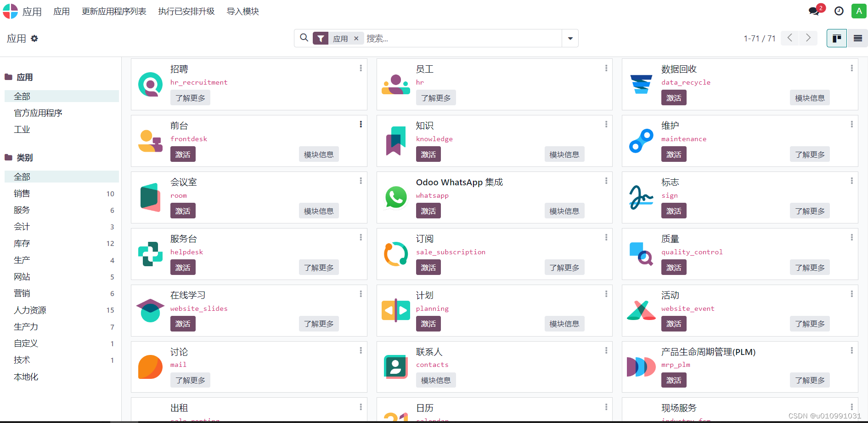Image resolution: width=868 pixels, height=423 pixels.
Task: Filter by 库存 category
Action: point(62,243)
